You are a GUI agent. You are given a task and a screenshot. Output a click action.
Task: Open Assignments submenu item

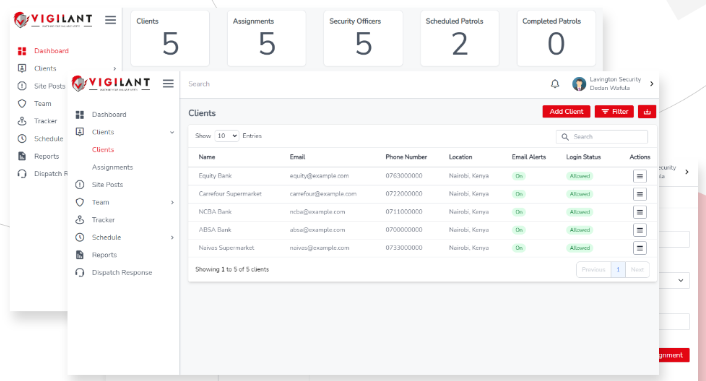coord(113,167)
